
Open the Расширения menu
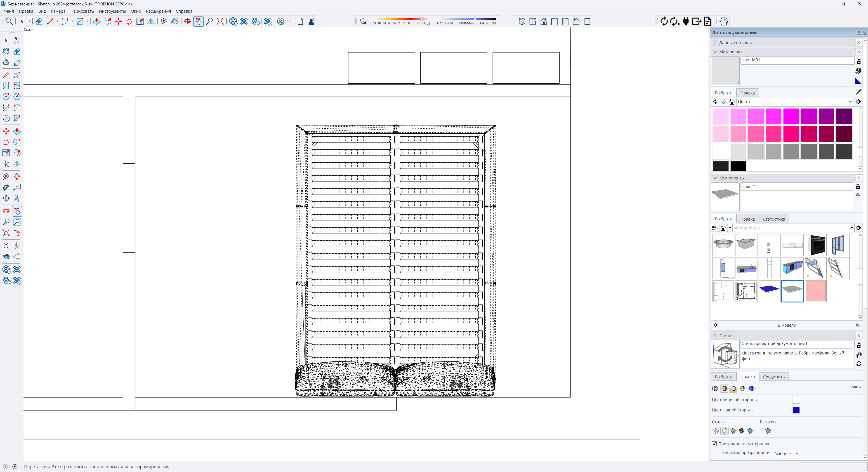(x=158, y=11)
